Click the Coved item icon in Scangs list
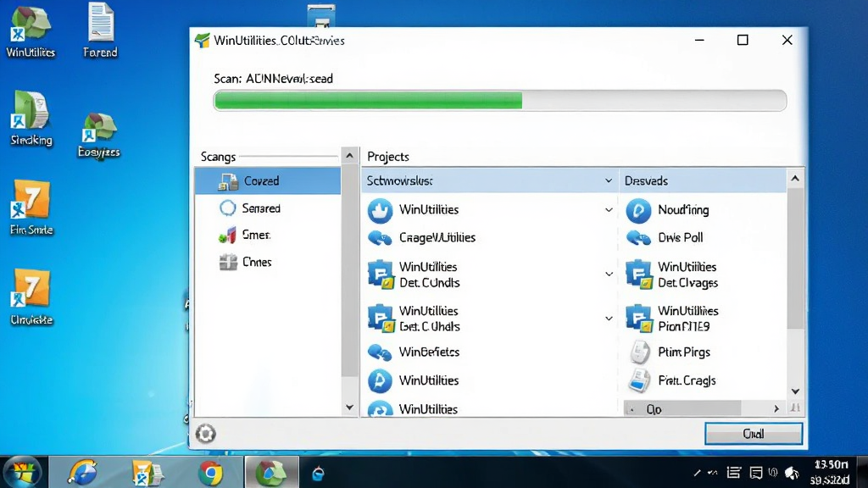 pos(227,181)
